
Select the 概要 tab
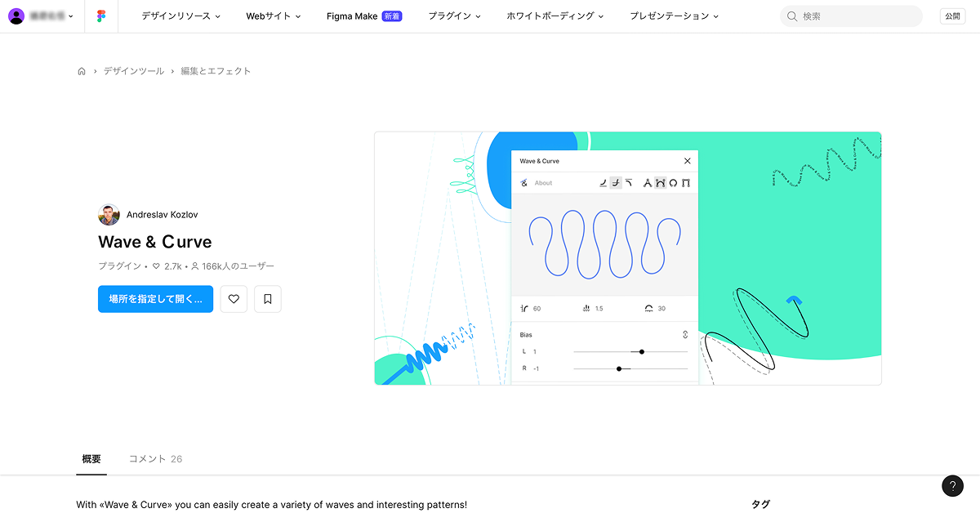[91, 459]
